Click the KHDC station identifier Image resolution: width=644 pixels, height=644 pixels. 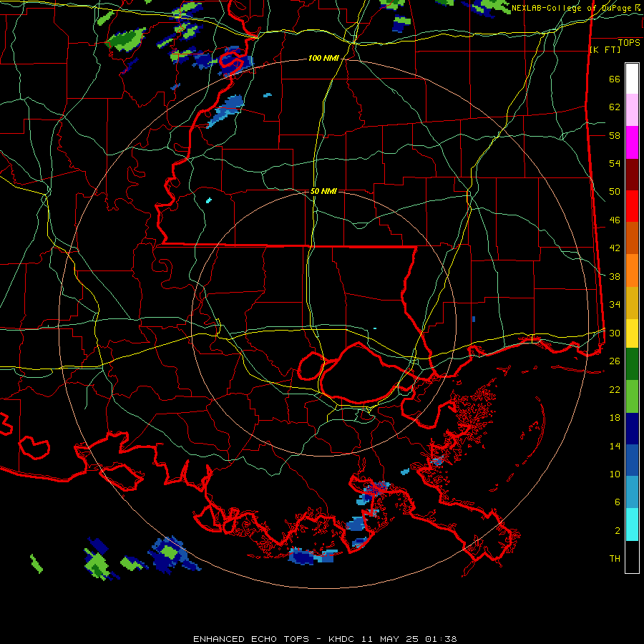click(x=343, y=639)
